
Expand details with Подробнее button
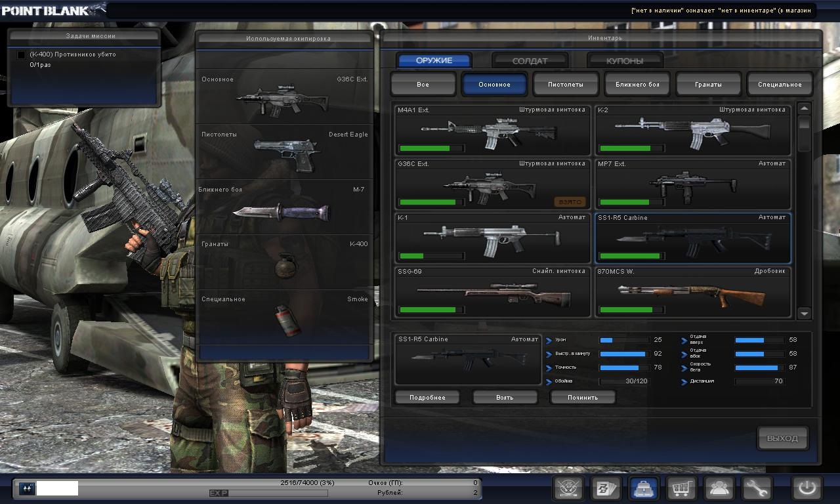(427, 398)
